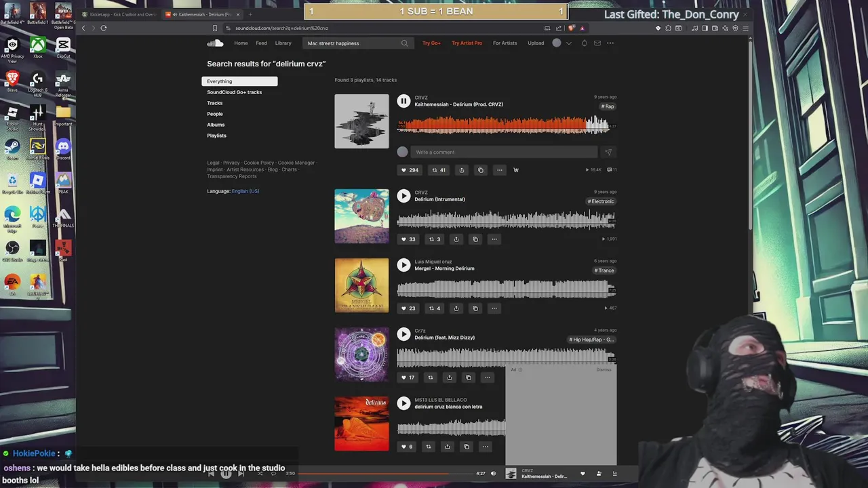Screen dimensions: 868x488
Task: Repost the Delirium (feat. Mizz Dizzy) track
Action: (x=430, y=378)
